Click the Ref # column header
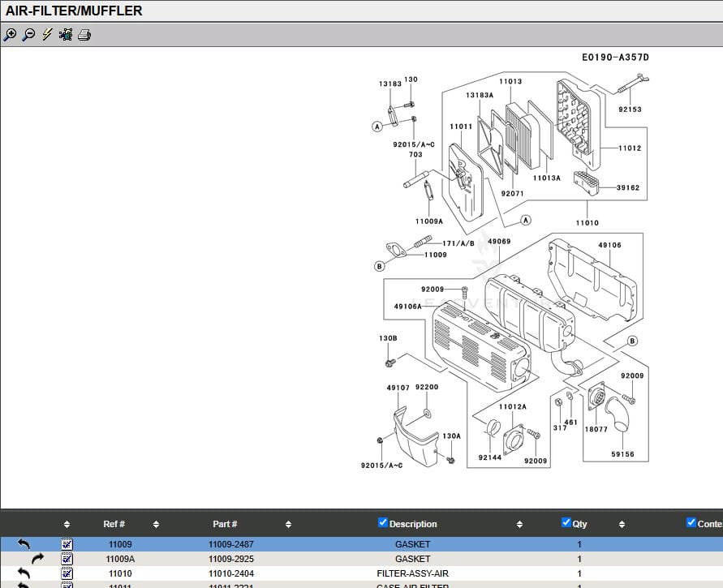 [x=114, y=524]
